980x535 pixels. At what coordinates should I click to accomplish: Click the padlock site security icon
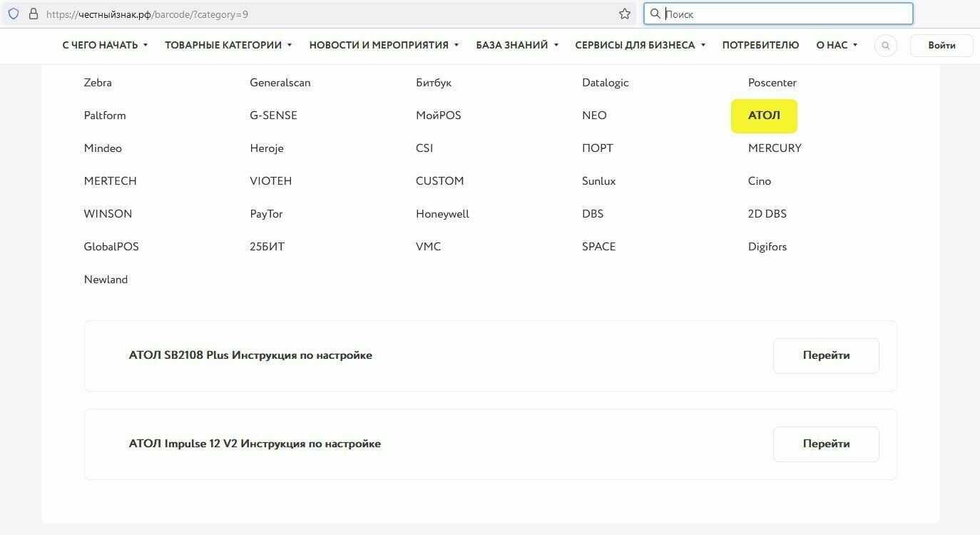[x=33, y=14]
